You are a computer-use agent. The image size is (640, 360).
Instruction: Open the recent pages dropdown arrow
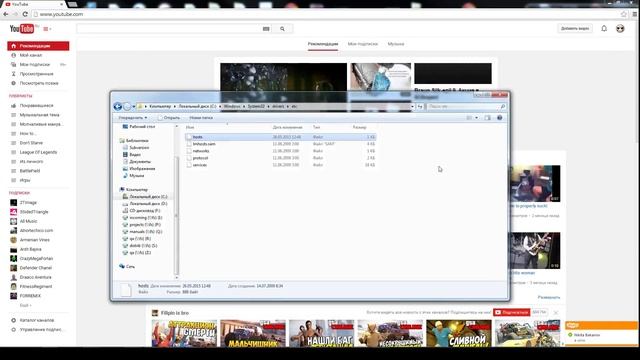[133, 107]
